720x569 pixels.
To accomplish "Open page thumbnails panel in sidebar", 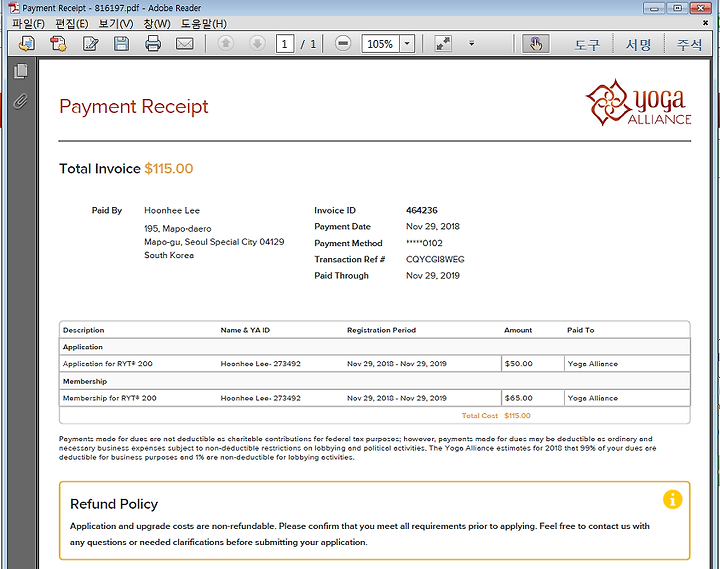I will click(x=21, y=71).
